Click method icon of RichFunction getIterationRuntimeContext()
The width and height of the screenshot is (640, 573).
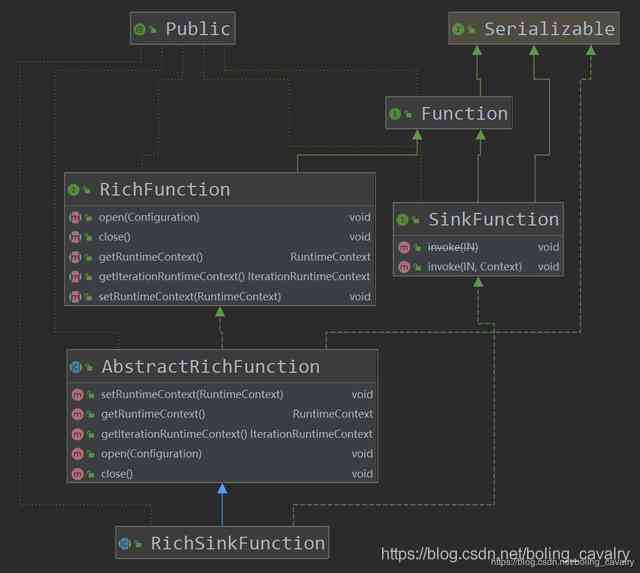(75, 277)
